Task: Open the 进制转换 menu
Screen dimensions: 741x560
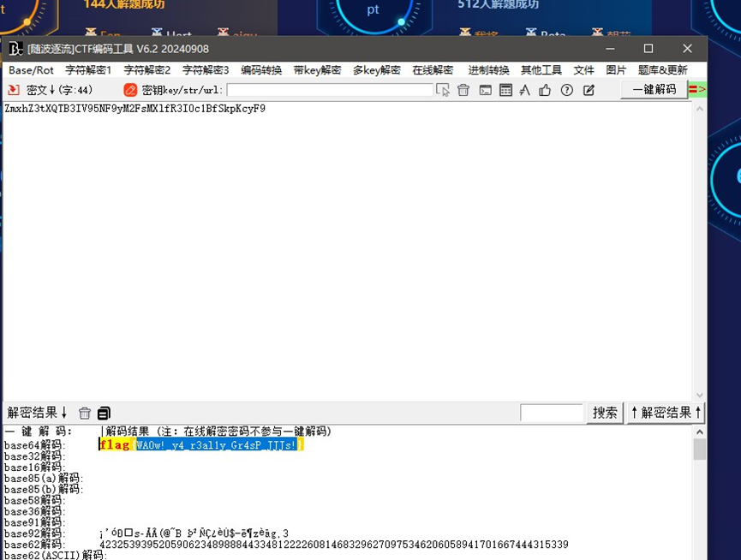Action: [x=488, y=70]
